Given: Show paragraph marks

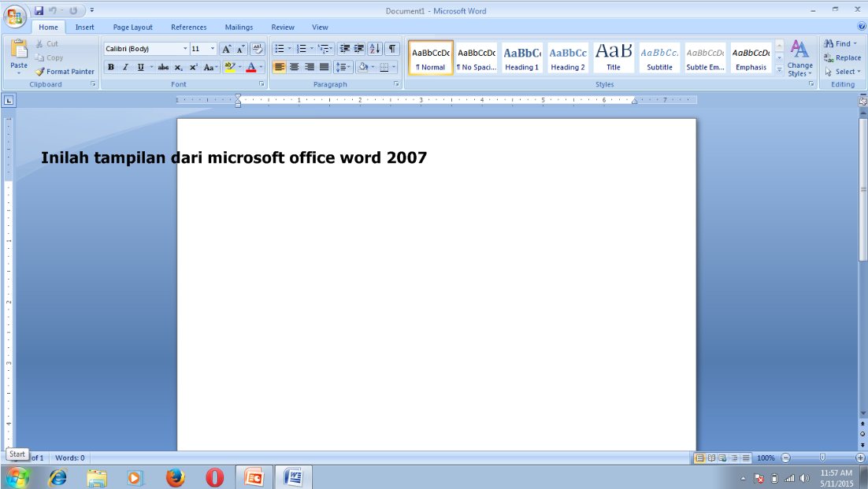Looking at the screenshot, I should point(392,49).
